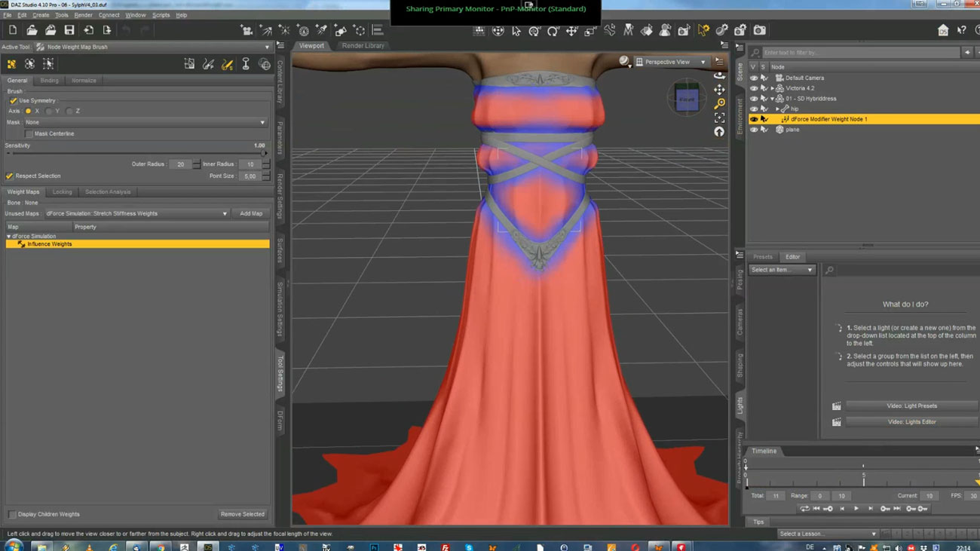Play the animation in the Timeline
980x551 pixels.
point(856,509)
